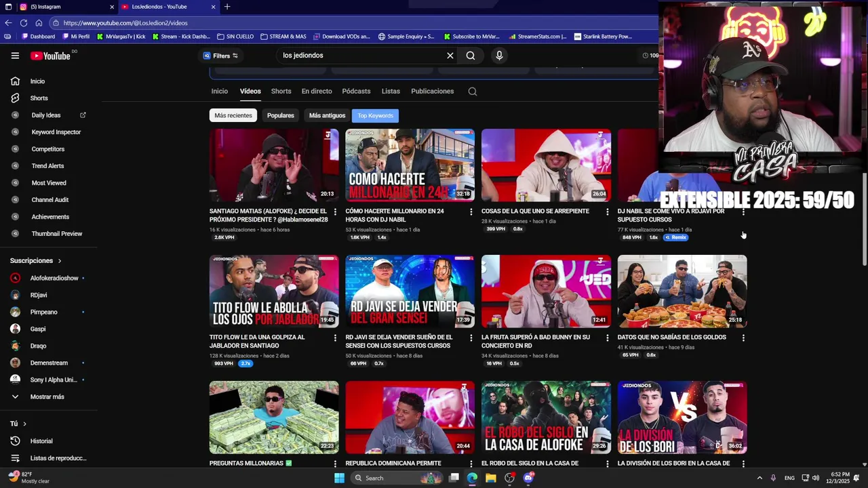868x488 pixels.
Task: Expand the 'Tú' section
Action: [18, 424]
